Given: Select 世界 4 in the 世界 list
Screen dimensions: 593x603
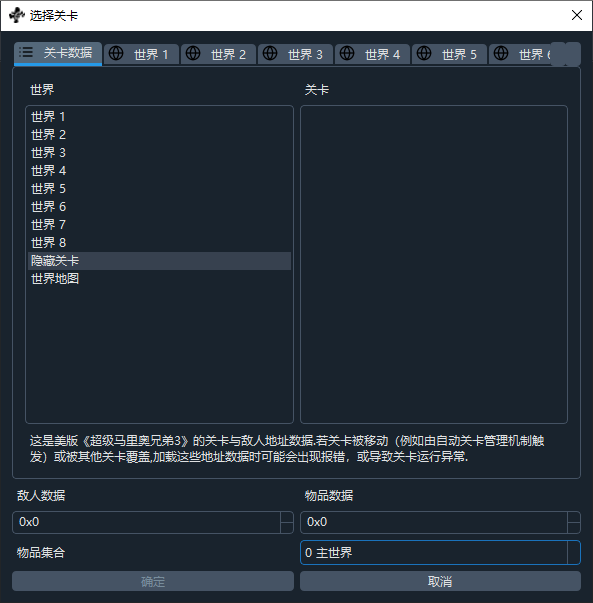Looking at the screenshot, I should [x=159, y=171].
